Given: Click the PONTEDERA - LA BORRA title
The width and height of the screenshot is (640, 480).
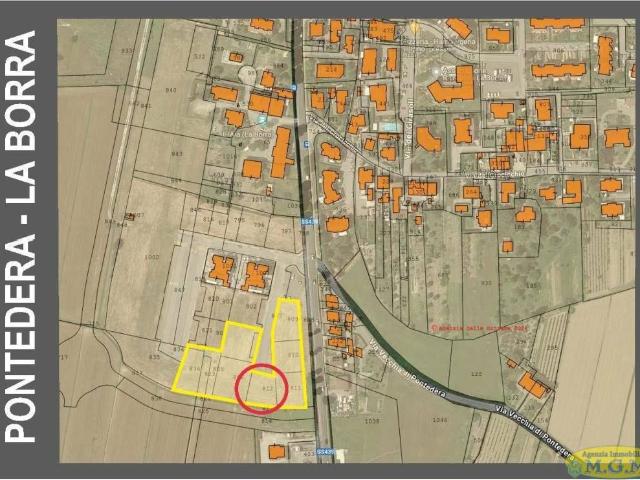Looking at the screenshot, I should click(x=22, y=237).
